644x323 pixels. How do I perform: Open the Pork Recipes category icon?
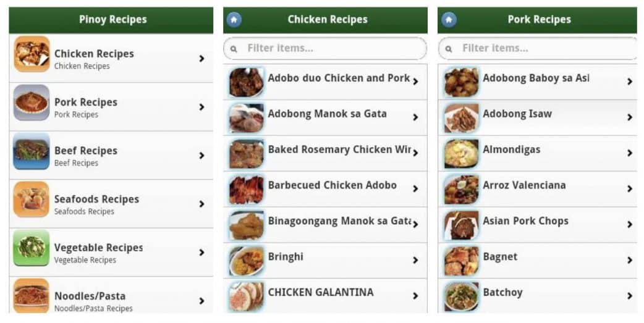point(32,103)
